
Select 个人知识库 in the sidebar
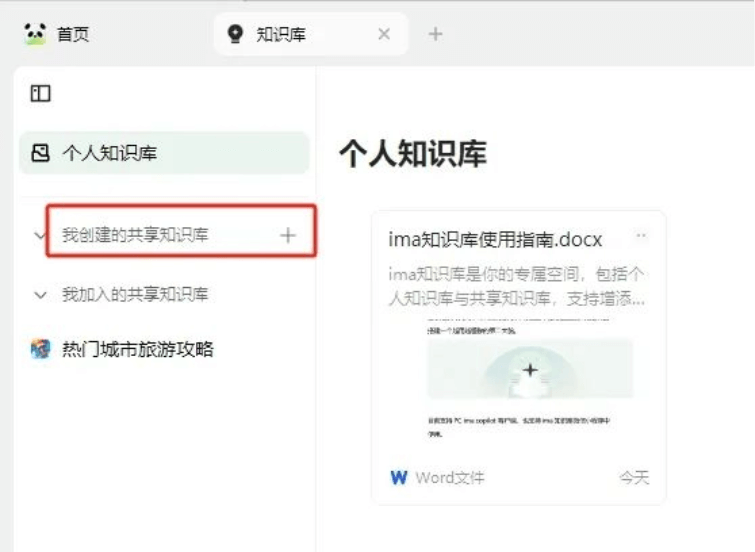point(164,153)
